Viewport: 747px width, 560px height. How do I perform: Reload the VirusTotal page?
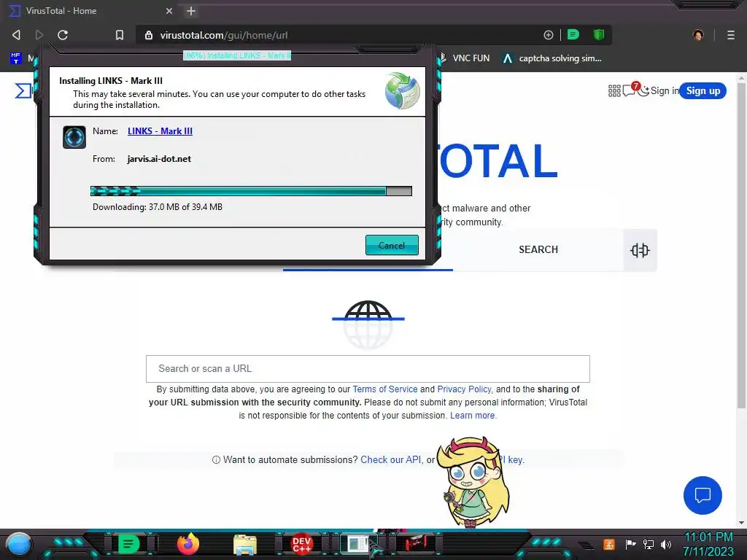(x=63, y=35)
